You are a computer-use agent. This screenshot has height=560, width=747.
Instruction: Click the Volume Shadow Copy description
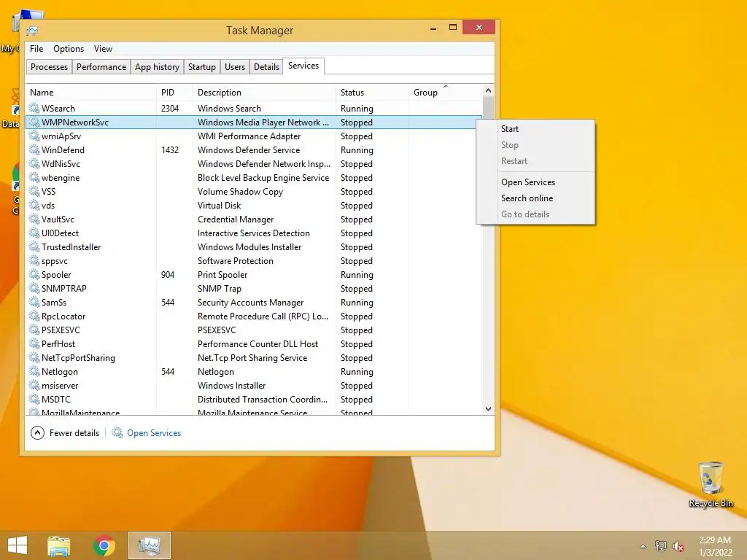[240, 192]
